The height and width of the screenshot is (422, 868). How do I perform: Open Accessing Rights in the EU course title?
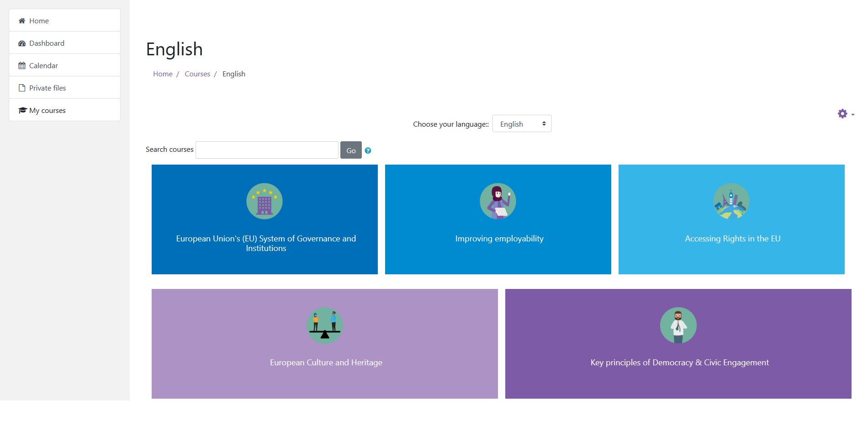point(733,239)
